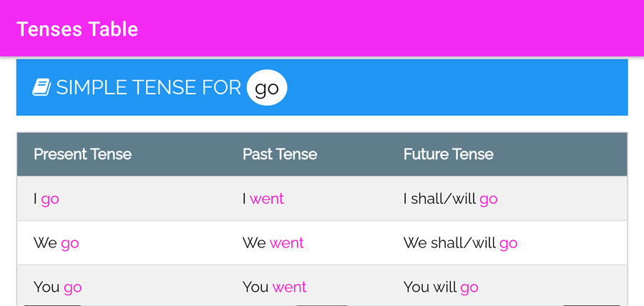Choose the 'You go' table cell
The height and width of the screenshot is (306, 644).
click(58, 287)
